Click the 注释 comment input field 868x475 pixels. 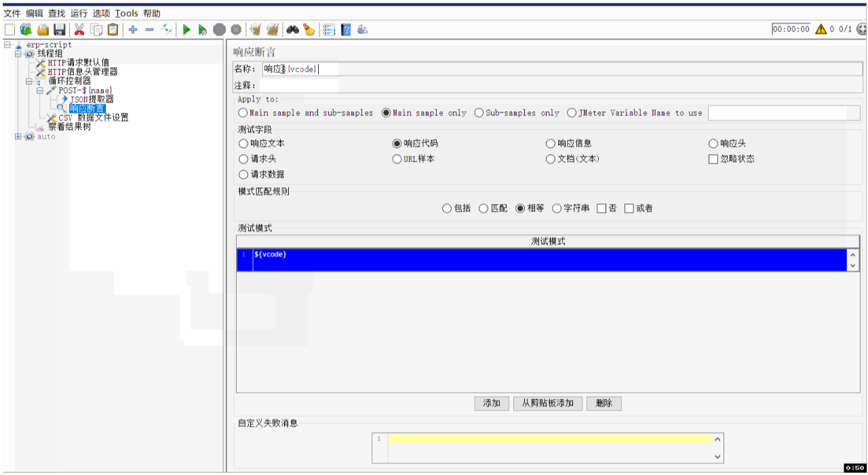click(561, 85)
